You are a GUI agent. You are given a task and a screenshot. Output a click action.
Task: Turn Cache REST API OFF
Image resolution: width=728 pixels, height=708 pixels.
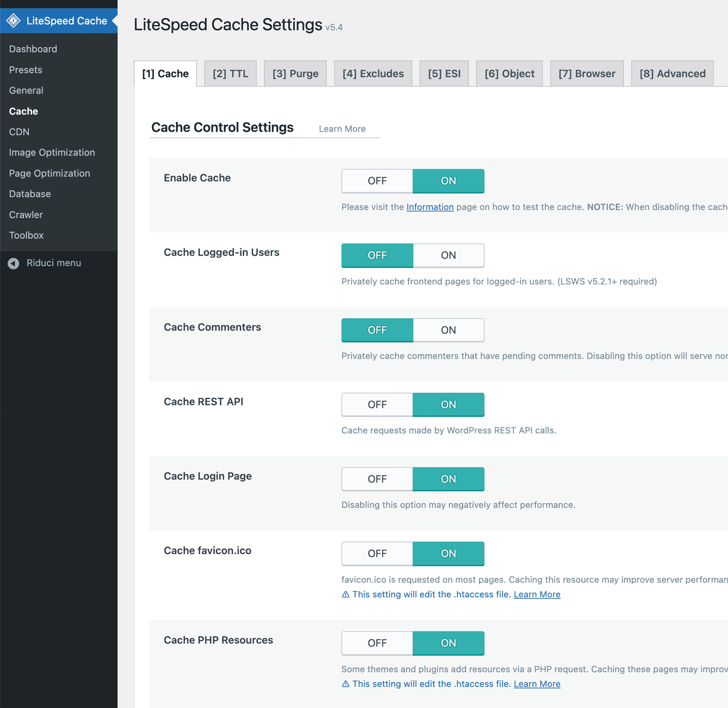coord(377,405)
